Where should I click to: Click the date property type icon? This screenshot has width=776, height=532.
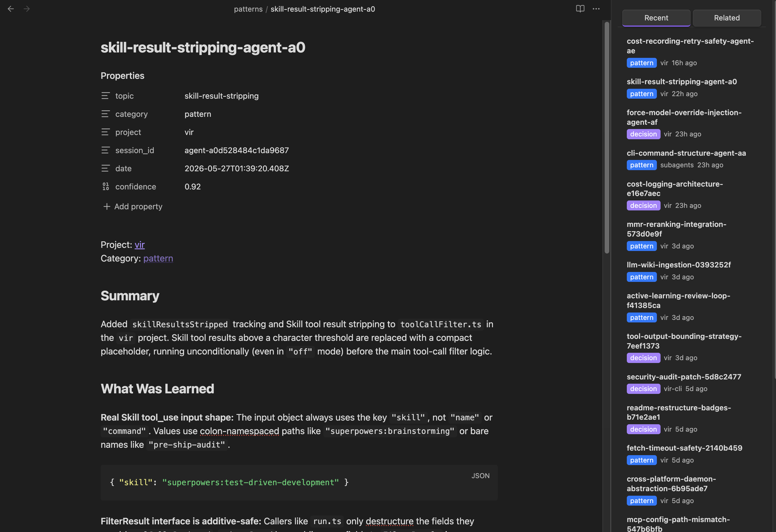[x=105, y=168]
